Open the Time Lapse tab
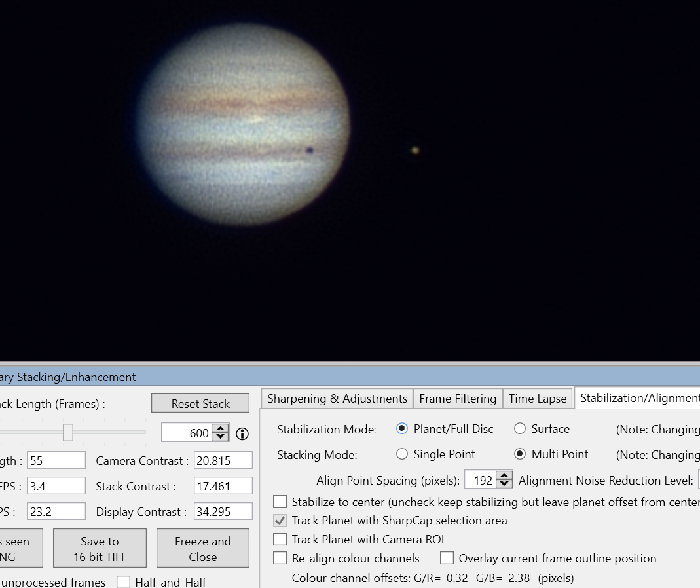This screenshot has height=588, width=700. click(538, 398)
